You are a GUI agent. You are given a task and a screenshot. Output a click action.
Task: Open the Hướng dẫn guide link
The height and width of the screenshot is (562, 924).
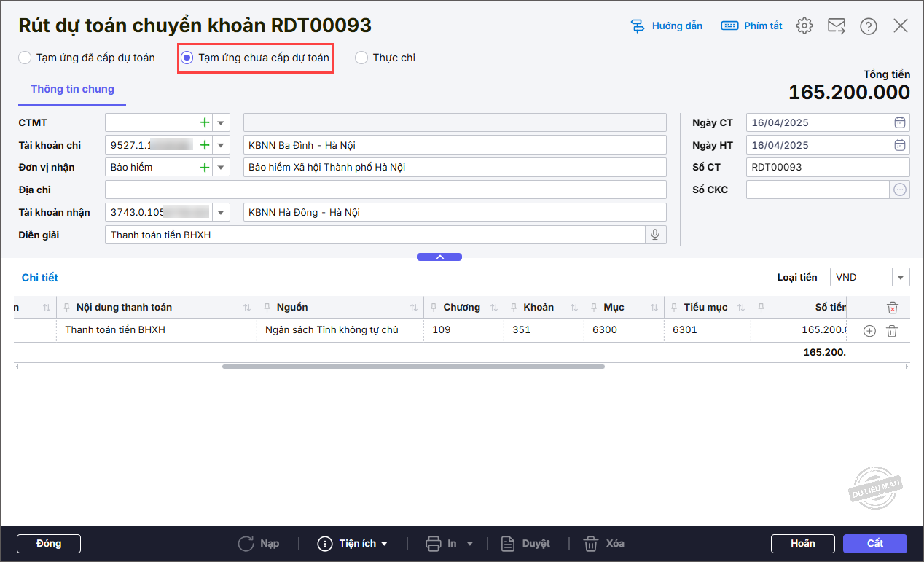[667, 26]
